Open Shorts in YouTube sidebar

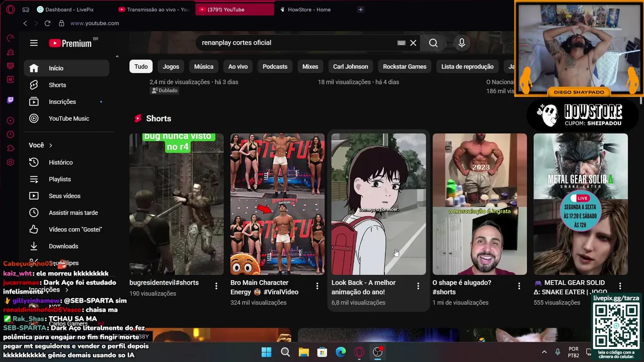pos(66,85)
